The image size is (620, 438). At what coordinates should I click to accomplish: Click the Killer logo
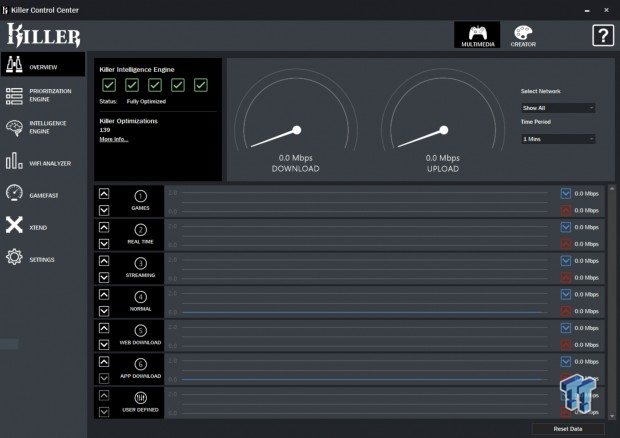click(43, 35)
